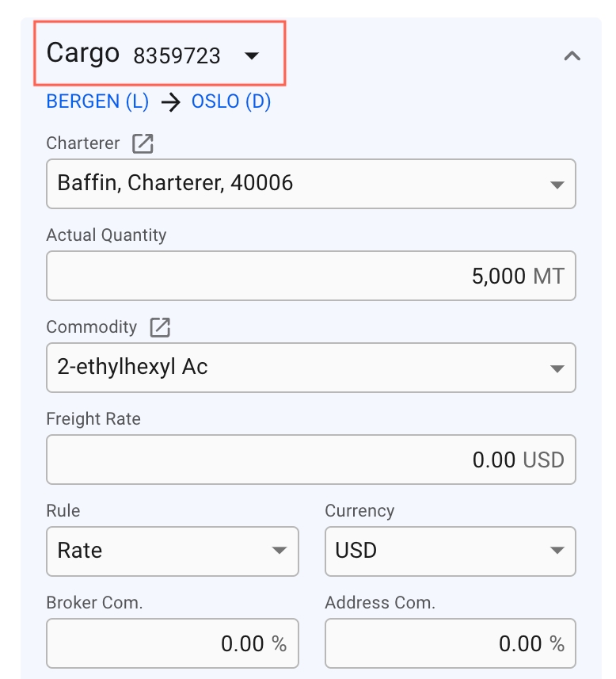Click the Commodity field label

click(x=91, y=326)
